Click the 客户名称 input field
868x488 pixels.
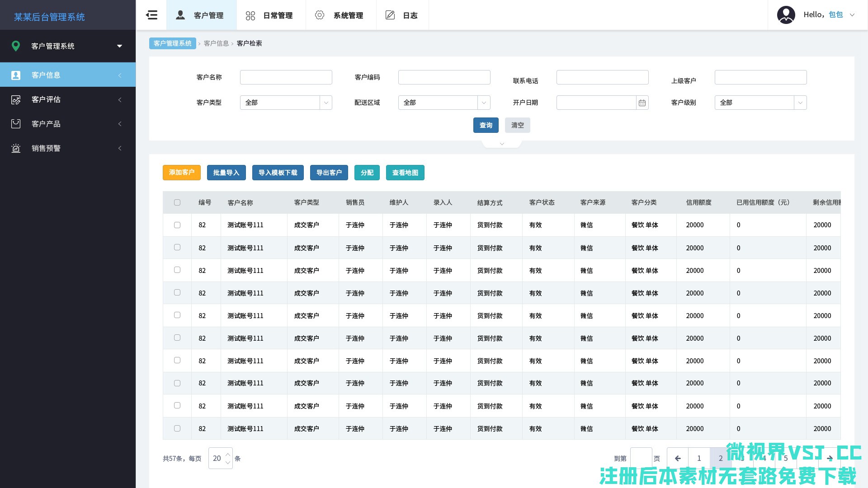[286, 77]
